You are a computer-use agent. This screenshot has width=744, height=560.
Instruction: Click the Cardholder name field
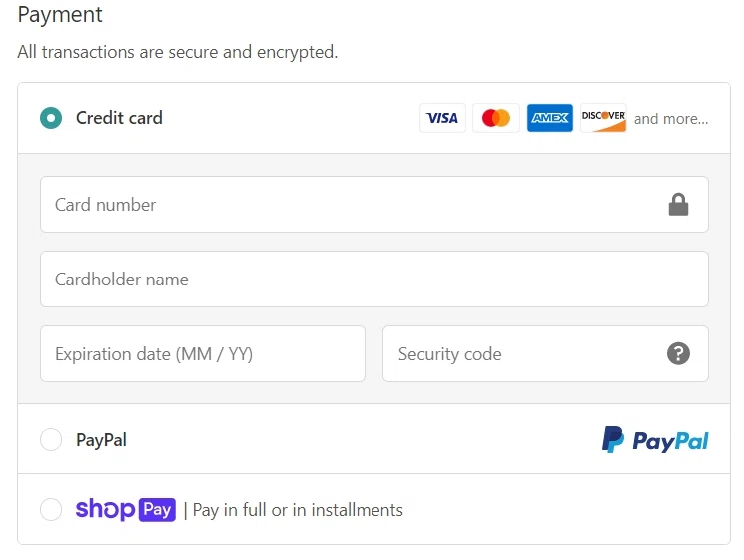click(373, 280)
